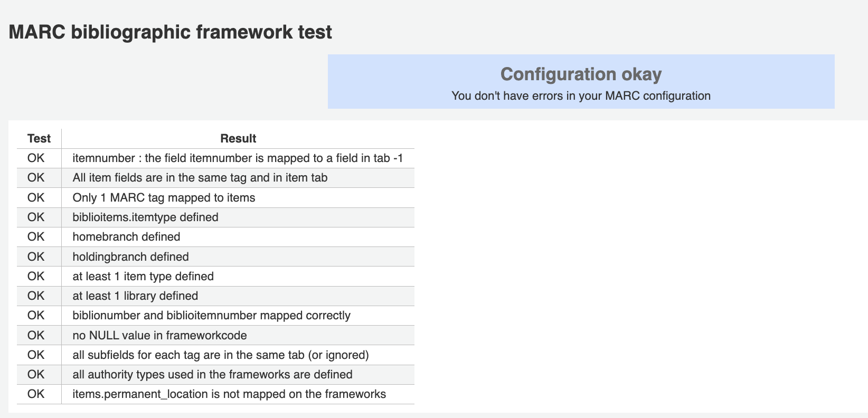Viewport: 868px width, 418px height.
Task: Click 'at least 1 item type defined' result
Action: (143, 277)
